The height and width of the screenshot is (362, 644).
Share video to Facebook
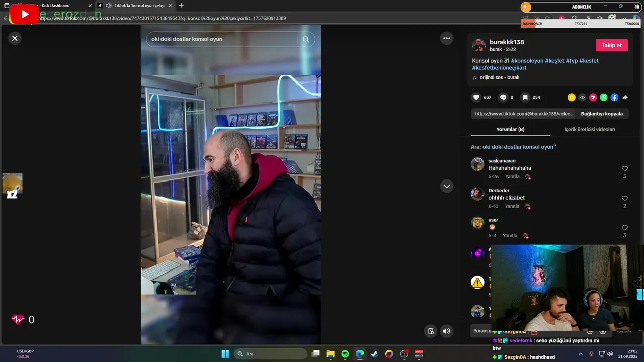[x=614, y=98]
